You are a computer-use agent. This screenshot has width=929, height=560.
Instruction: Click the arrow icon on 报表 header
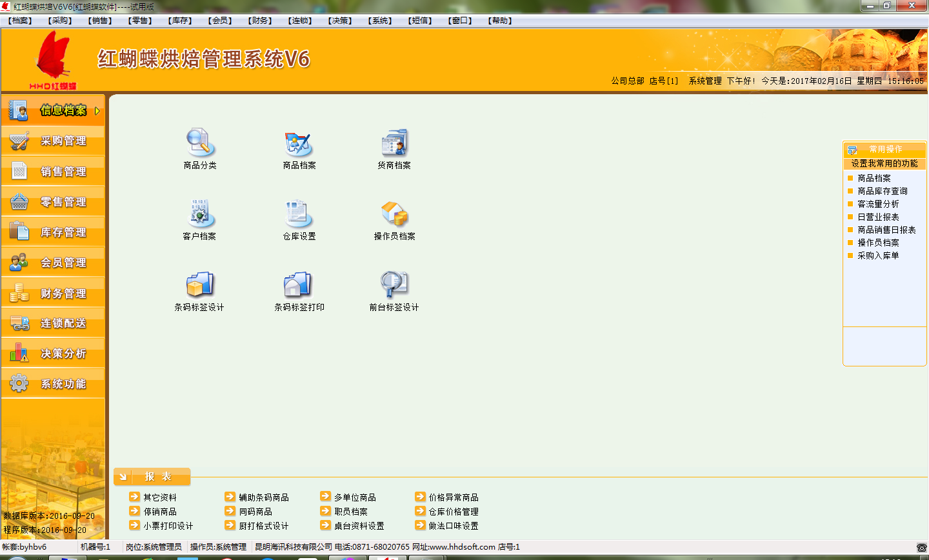tap(123, 477)
